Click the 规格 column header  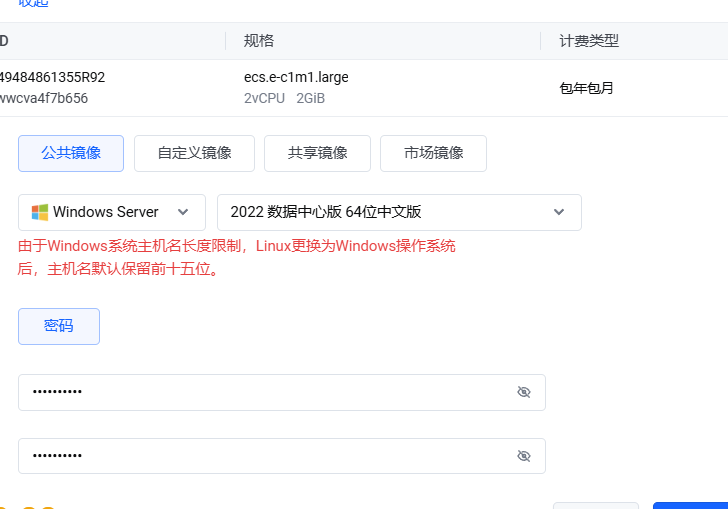259,41
